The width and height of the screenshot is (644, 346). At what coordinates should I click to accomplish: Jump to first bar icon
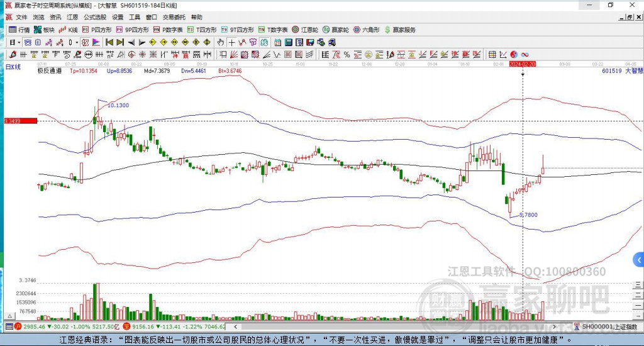tap(109, 42)
